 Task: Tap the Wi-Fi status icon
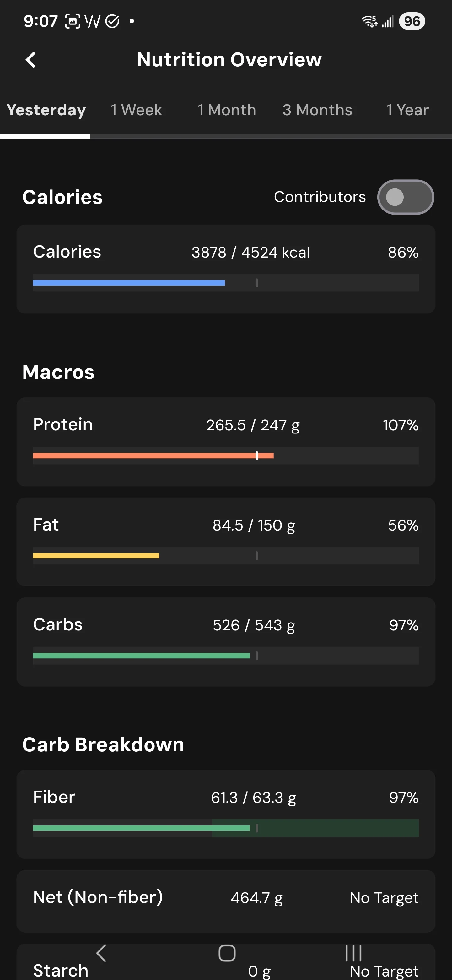[x=369, y=21]
